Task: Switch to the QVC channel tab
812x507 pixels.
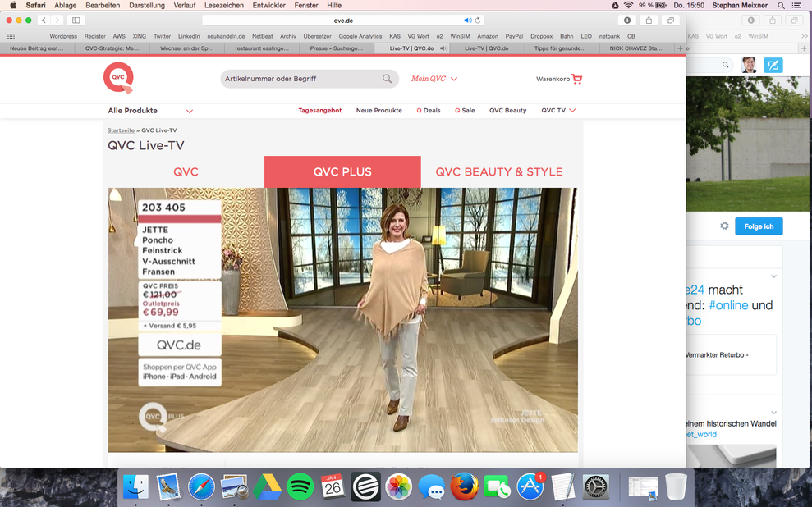Action: [186, 171]
